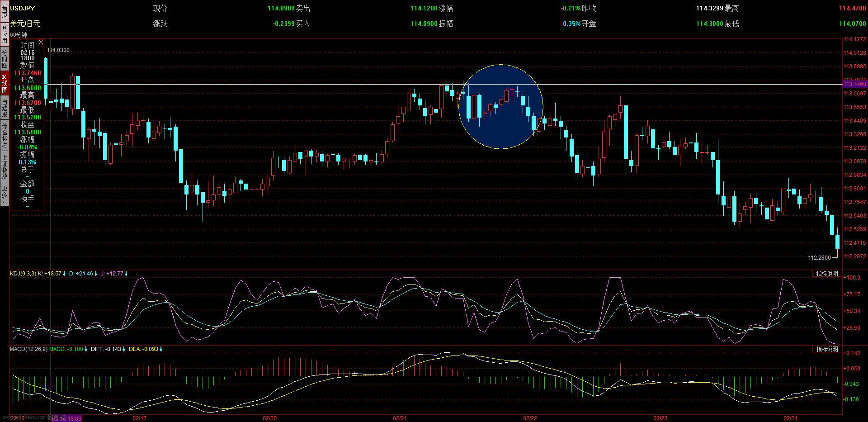Click the +100.0 KDJ axis label
Viewport: 868px width, 422px height.
852,278
